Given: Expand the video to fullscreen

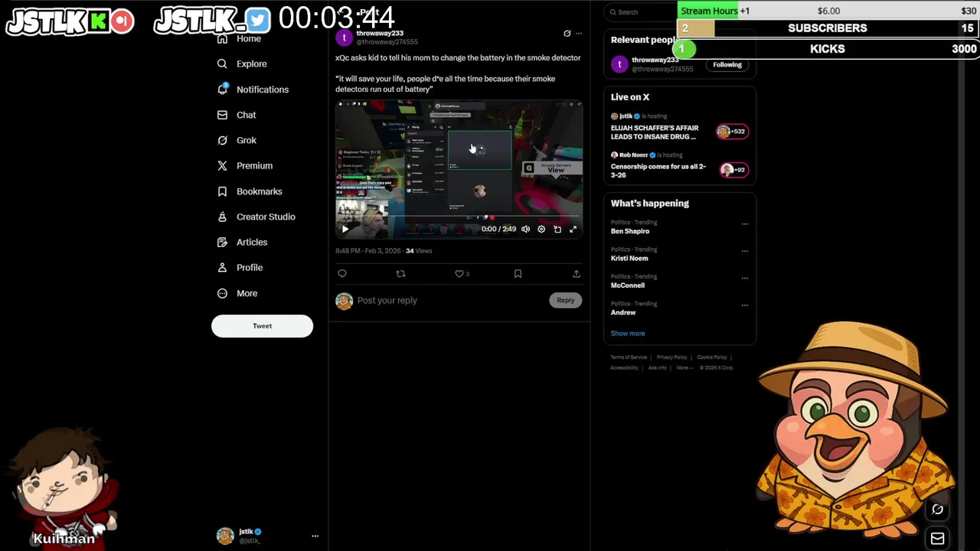Looking at the screenshot, I should pos(573,229).
